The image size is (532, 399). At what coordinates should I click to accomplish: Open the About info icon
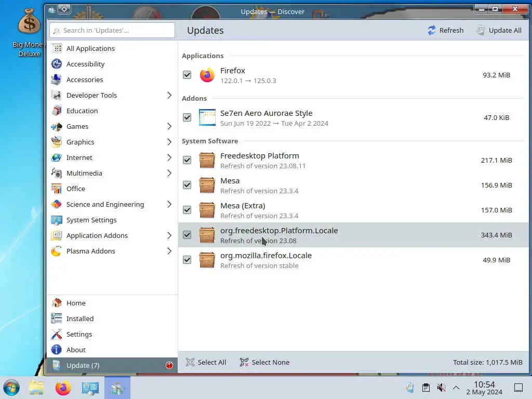[57, 350]
